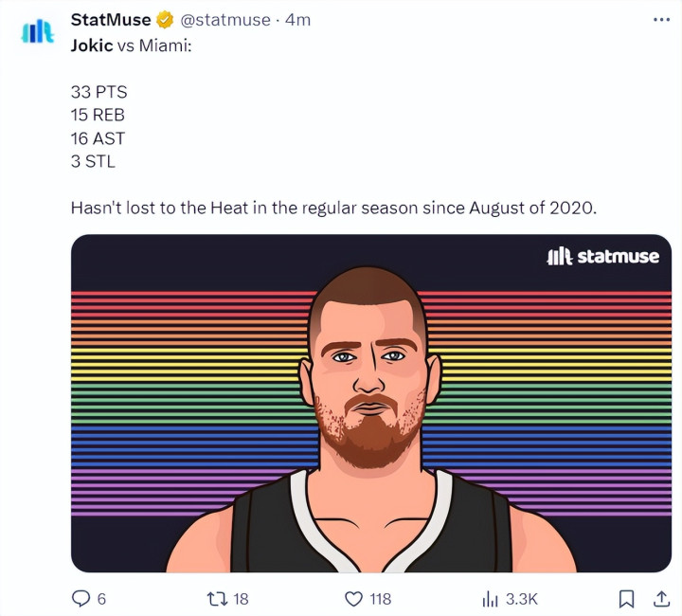Click the views bar chart icon

[491, 599]
